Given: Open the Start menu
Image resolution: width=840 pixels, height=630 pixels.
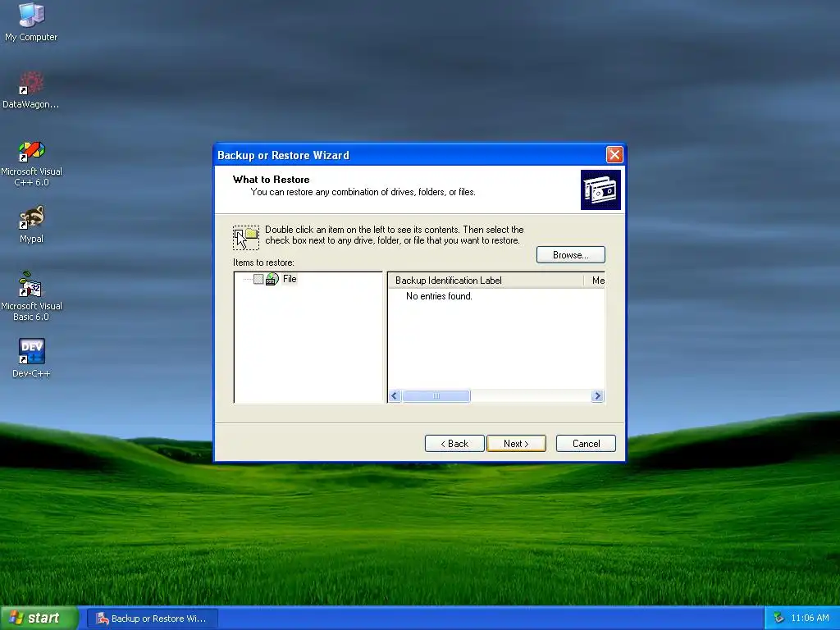Looking at the screenshot, I should pos(39,618).
